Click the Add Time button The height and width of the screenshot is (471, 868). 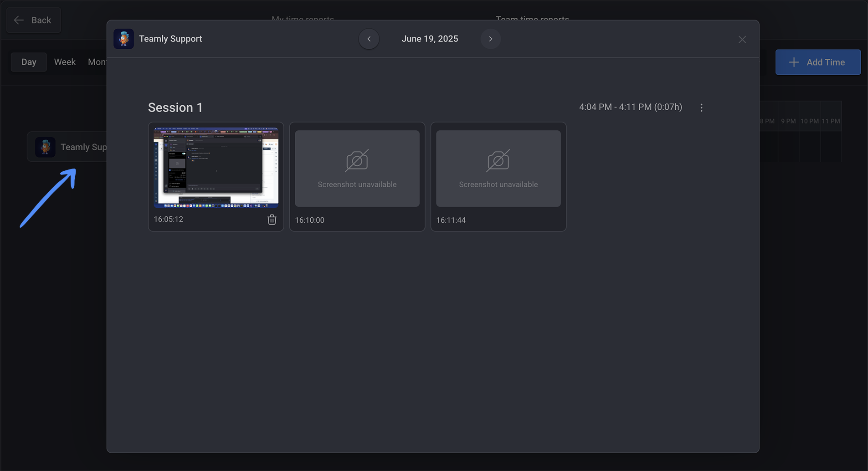818,62
